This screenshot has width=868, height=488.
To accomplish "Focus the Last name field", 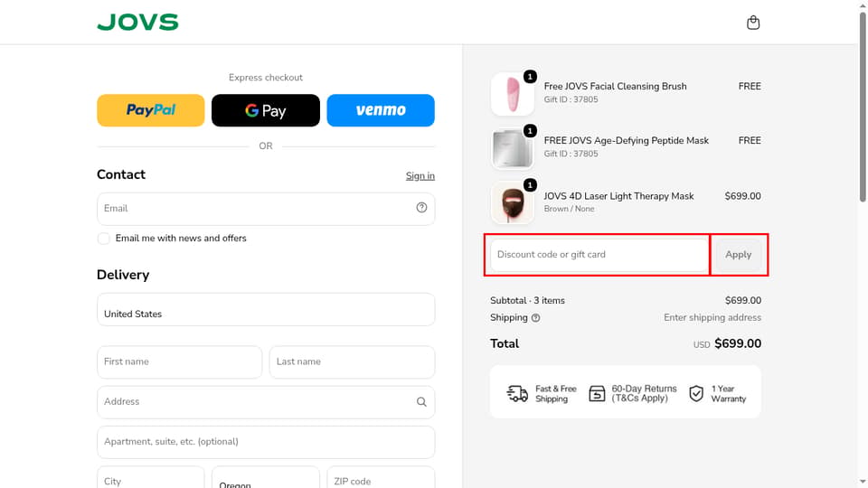I will (x=352, y=361).
